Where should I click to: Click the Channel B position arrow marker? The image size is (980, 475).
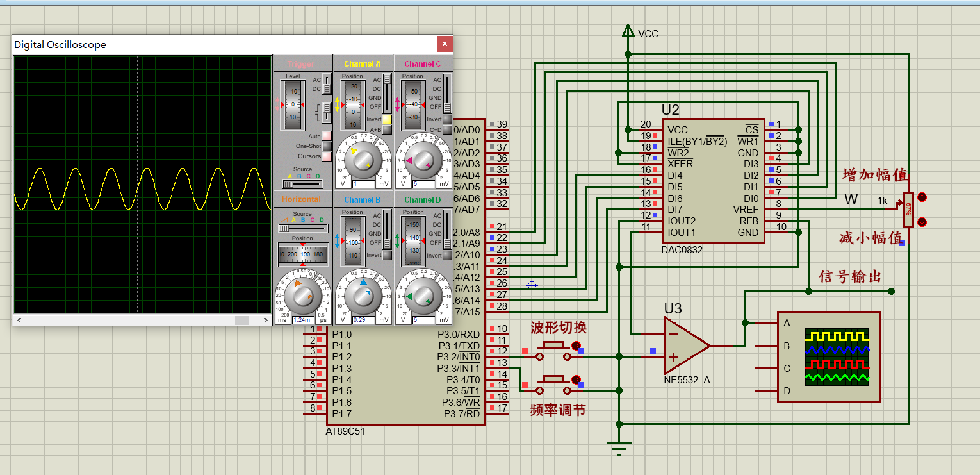[x=338, y=240]
